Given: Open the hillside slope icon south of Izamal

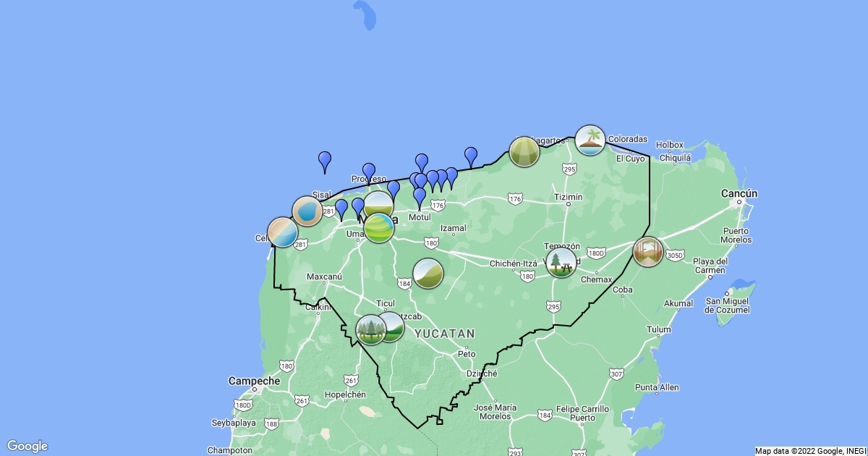Looking at the screenshot, I should coord(428,274).
